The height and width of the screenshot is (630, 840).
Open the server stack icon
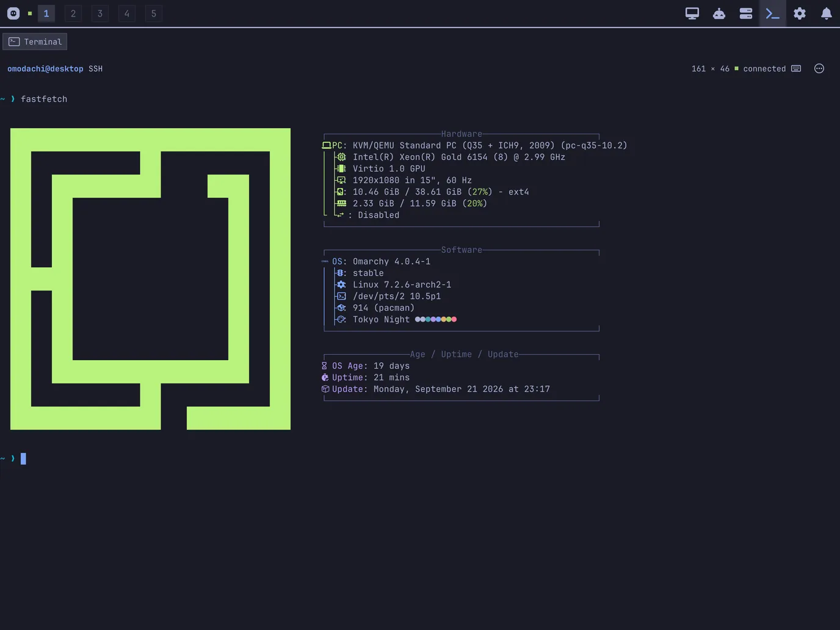click(746, 13)
